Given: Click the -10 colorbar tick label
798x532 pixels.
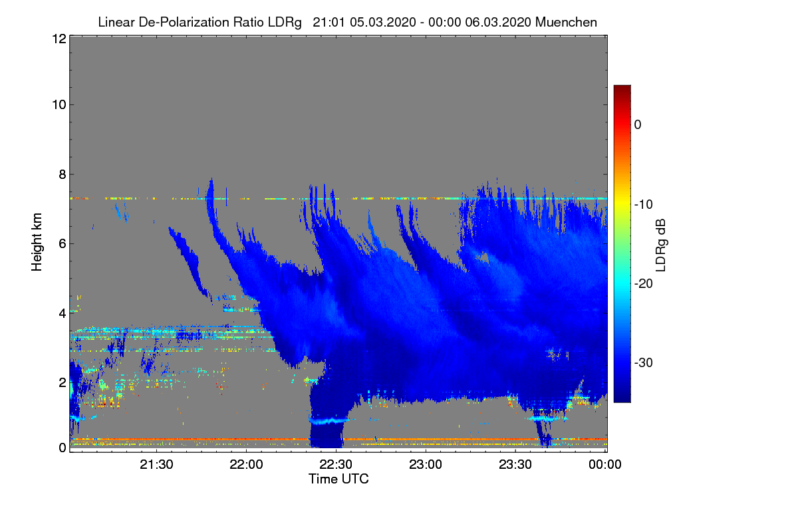Looking at the screenshot, I should click(645, 204).
